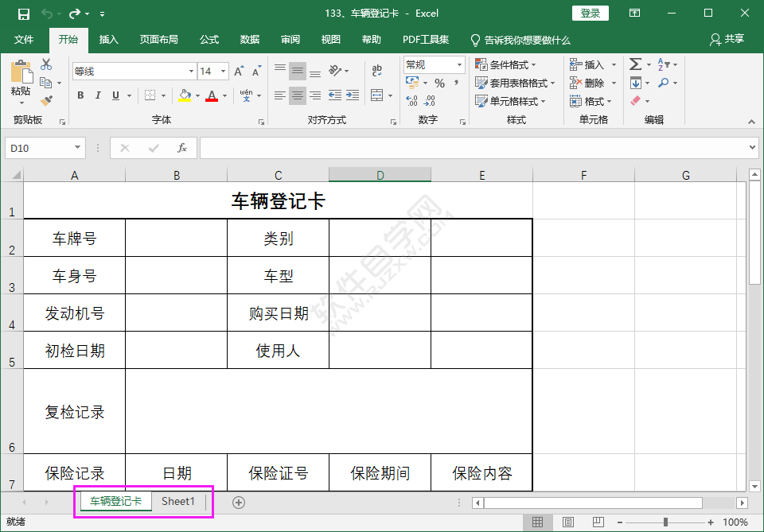Click the Merge & Center (合并后居中) icon

[x=377, y=95]
